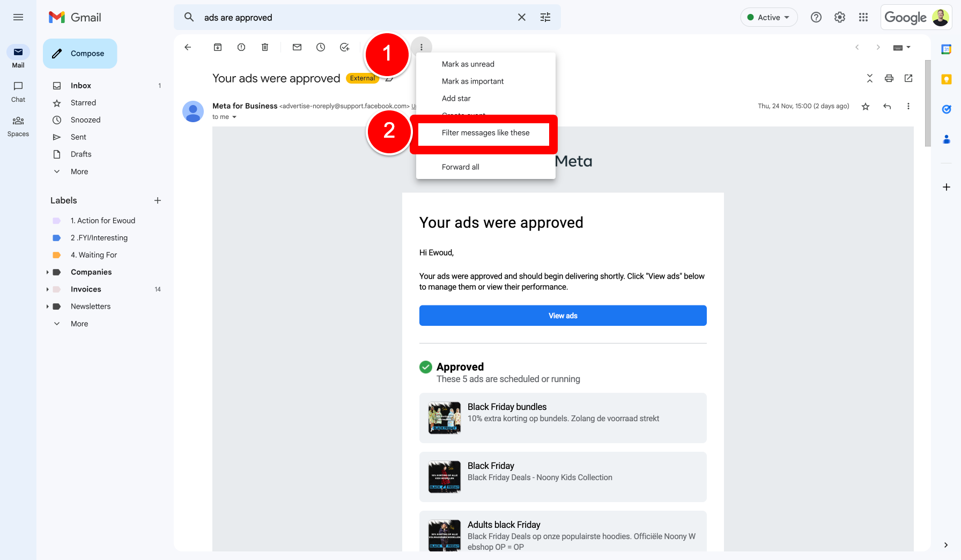
Task: Reply to Meta for Business message
Action: pyautogui.click(x=887, y=106)
